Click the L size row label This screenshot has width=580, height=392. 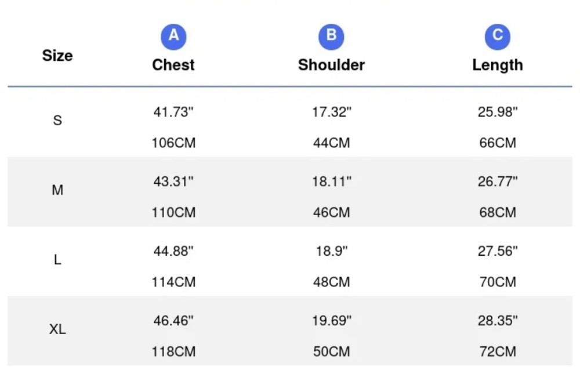(x=57, y=260)
